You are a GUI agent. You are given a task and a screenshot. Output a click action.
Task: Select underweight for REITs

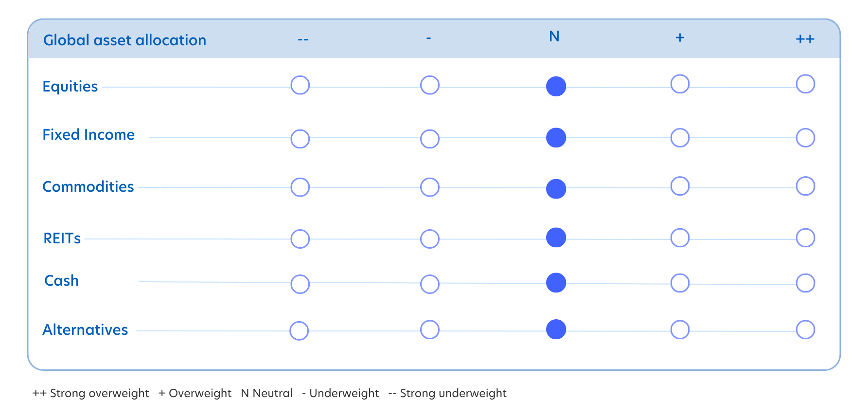tap(430, 239)
